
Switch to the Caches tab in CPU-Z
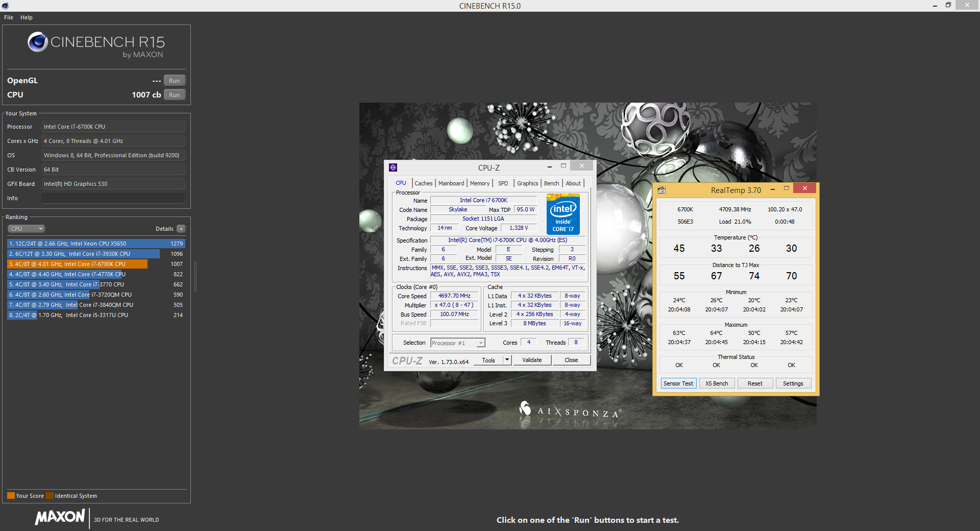(424, 183)
